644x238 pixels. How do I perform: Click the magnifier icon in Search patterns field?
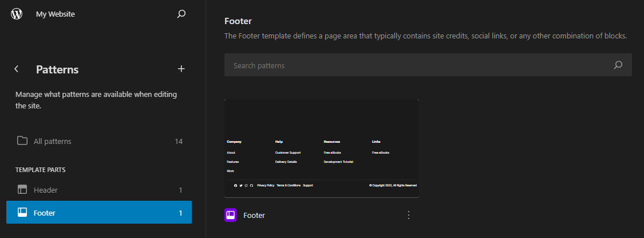click(x=618, y=65)
